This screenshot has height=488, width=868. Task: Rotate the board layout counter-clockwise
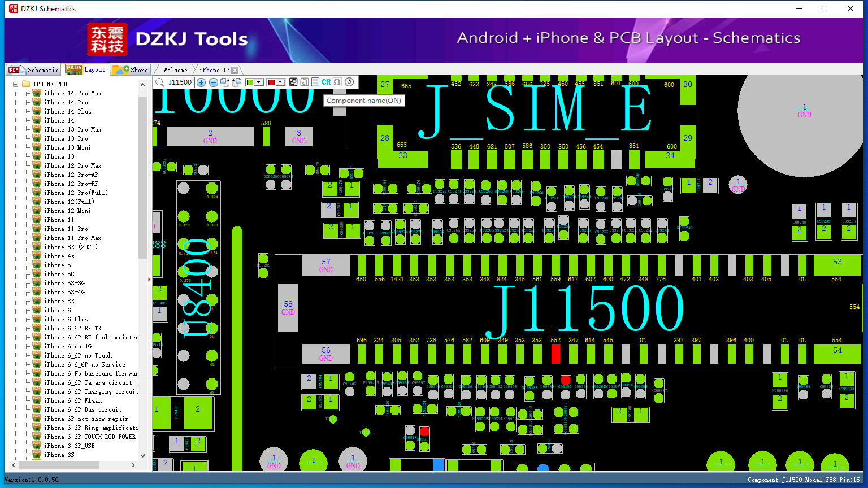click(x=237, y=82)
